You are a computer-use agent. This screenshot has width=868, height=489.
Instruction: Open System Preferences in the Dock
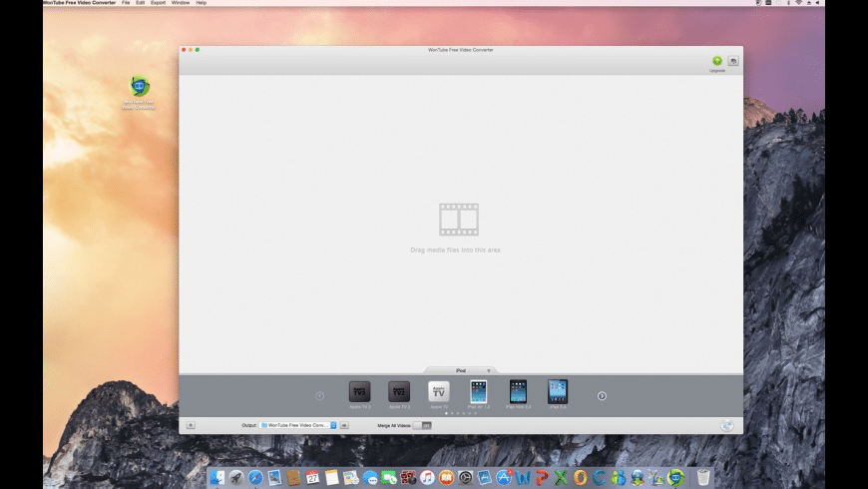point(465,477)
